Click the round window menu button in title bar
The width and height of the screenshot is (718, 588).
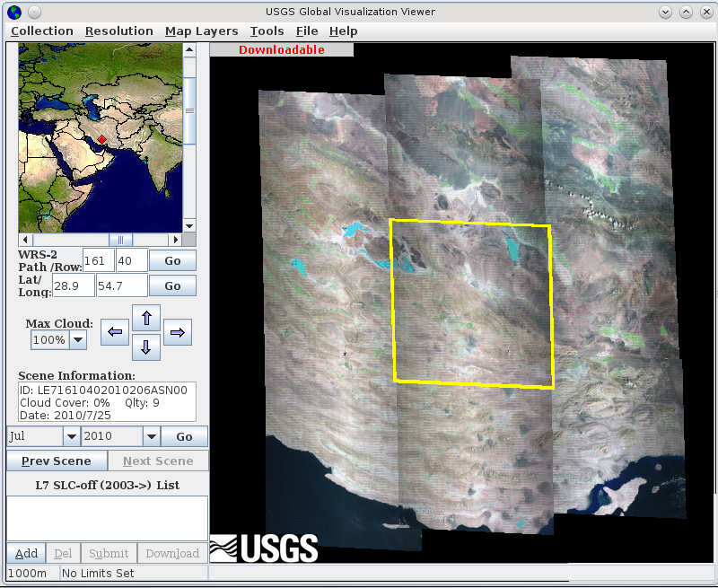[34, 12]
